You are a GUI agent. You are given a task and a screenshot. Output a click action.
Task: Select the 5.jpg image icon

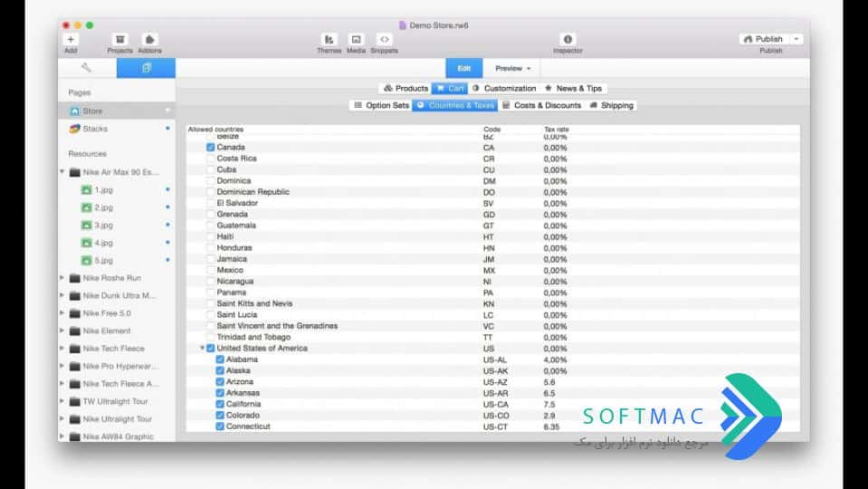tap(86, 260)
